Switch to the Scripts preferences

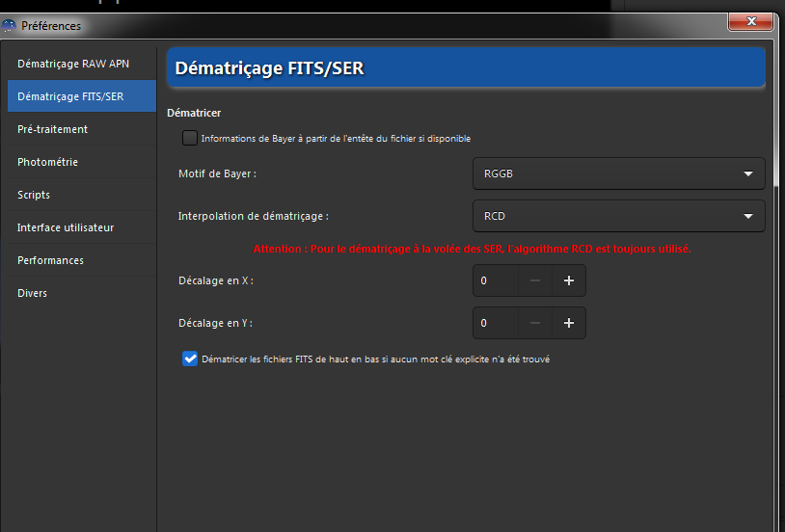(82, 195)
